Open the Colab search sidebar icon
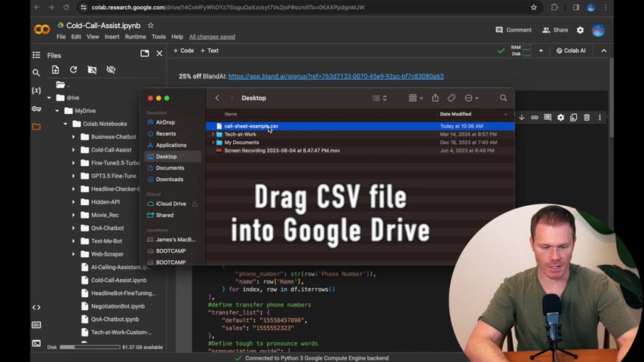Image resolution: width=644 pixels, height=362 pixels. (36, 72)
